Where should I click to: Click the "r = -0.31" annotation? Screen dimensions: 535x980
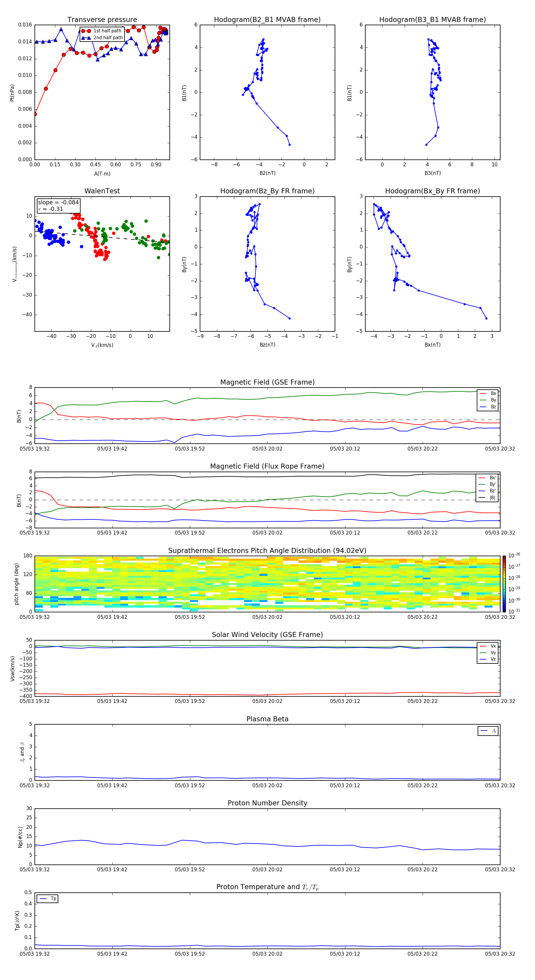51,209
